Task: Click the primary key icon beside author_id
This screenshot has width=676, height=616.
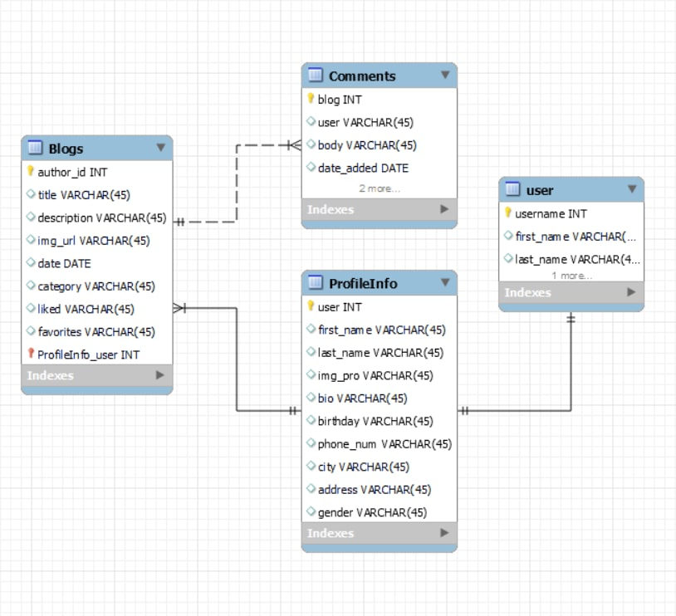Action: (x=31, y=172)
